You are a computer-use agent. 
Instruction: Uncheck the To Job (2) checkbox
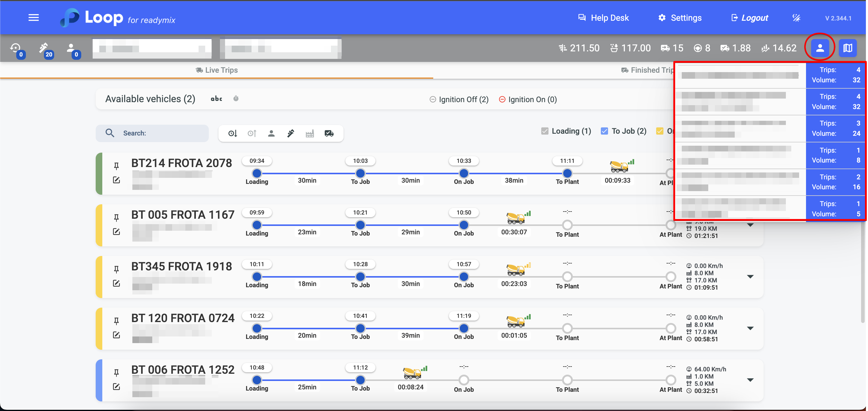coord(604,131)
